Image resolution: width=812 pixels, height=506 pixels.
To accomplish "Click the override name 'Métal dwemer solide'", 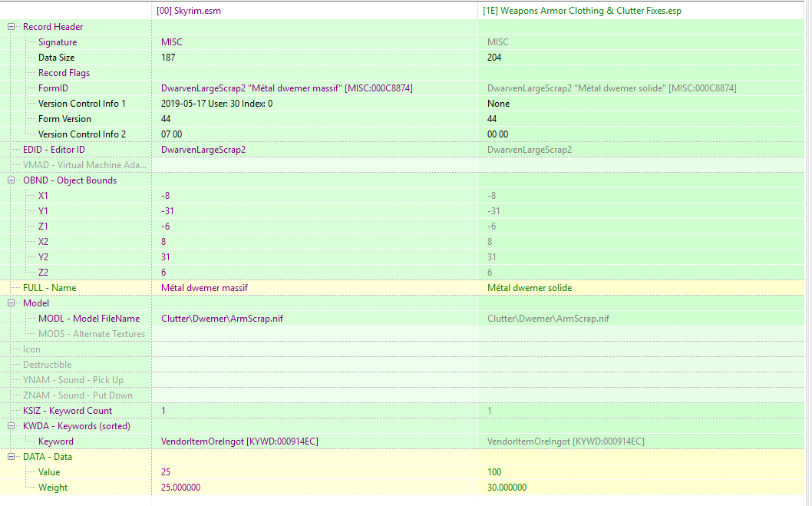I will click(530, 288).
